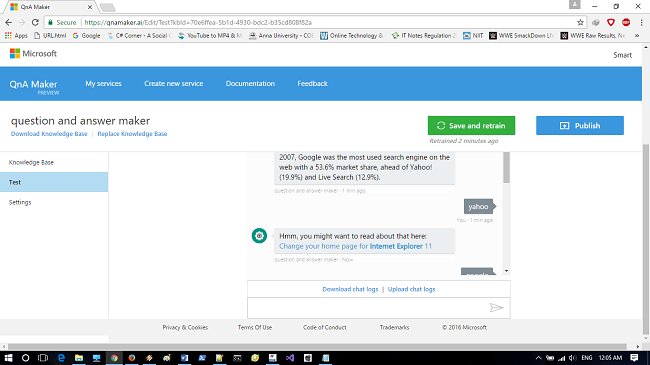Reload the QnA Maker page

tap(35, 22)
